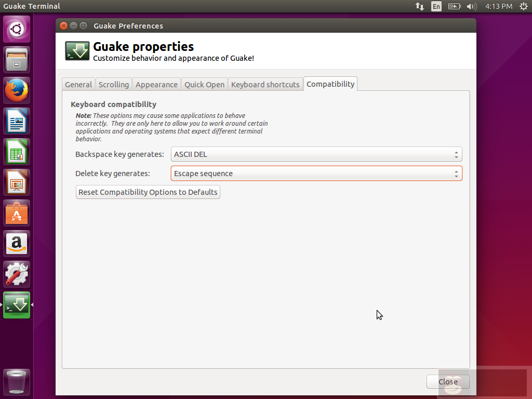
Task: Open LibreOffice Calc spreadsheet icon
Action: [17, 152]
